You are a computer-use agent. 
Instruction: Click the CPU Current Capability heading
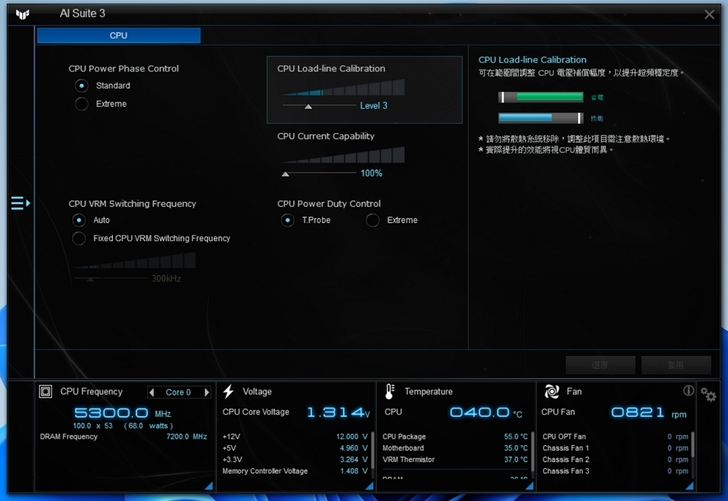pyautogui.click(x=326, y=136)
